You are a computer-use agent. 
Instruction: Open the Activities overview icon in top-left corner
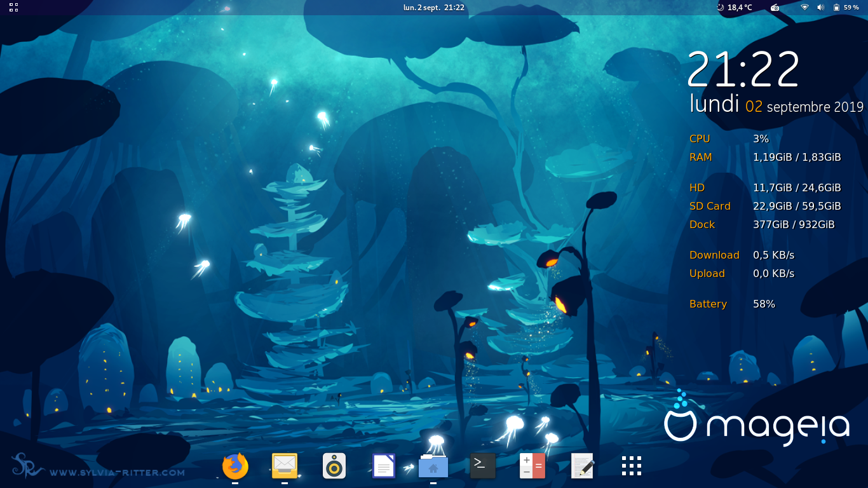coord(13,8)
